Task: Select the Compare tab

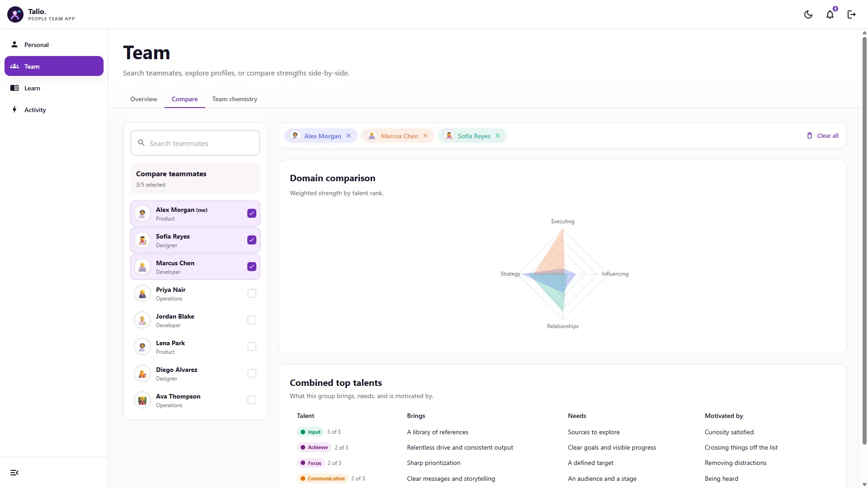Action: 184,99
